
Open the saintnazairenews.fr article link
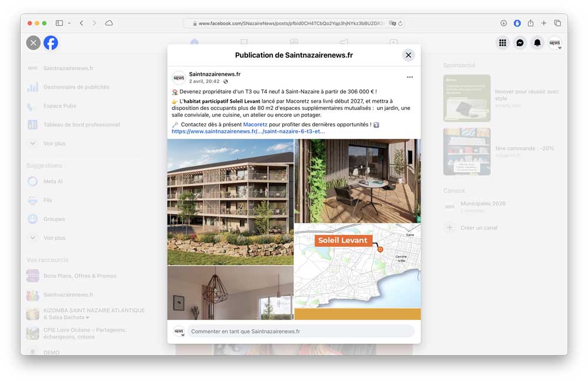click(248, 132)
